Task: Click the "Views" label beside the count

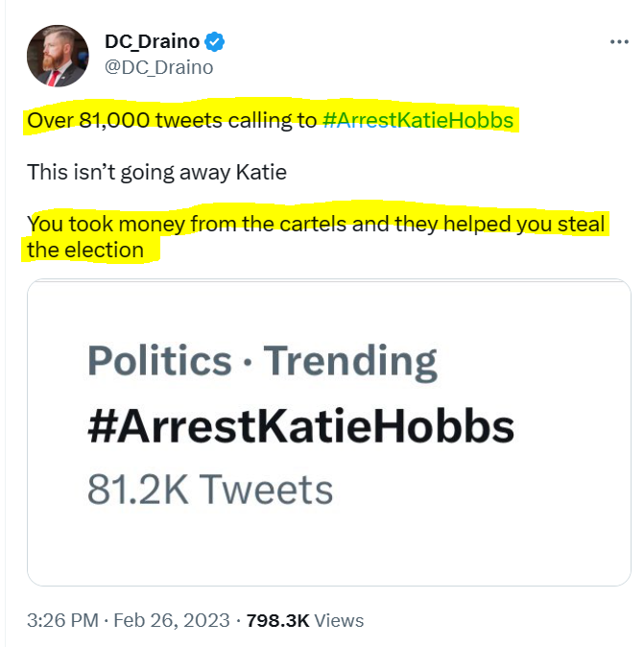Action: tap(339, 620)
